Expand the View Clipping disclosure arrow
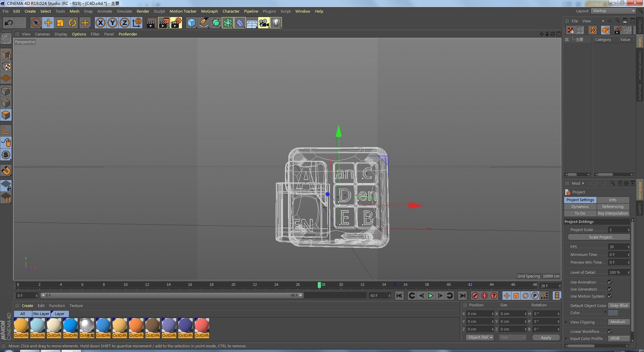The width and height of the screenshot is (644, 352). (x=566, y=322)
